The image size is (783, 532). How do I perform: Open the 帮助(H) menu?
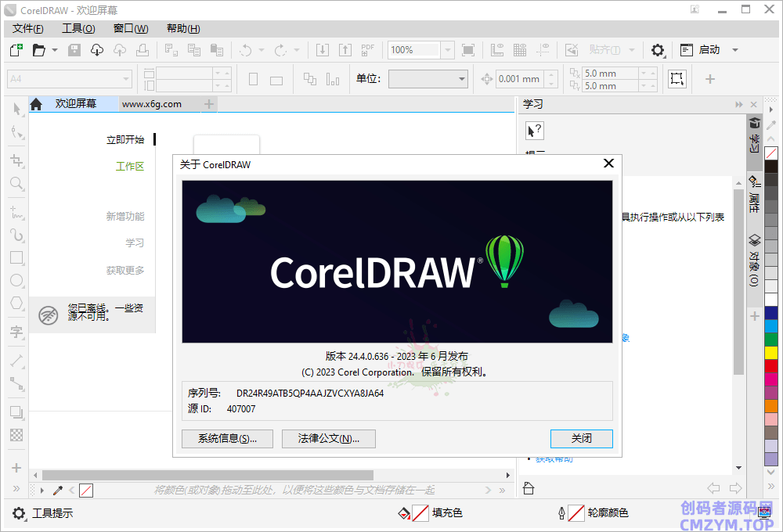[183, 29]
